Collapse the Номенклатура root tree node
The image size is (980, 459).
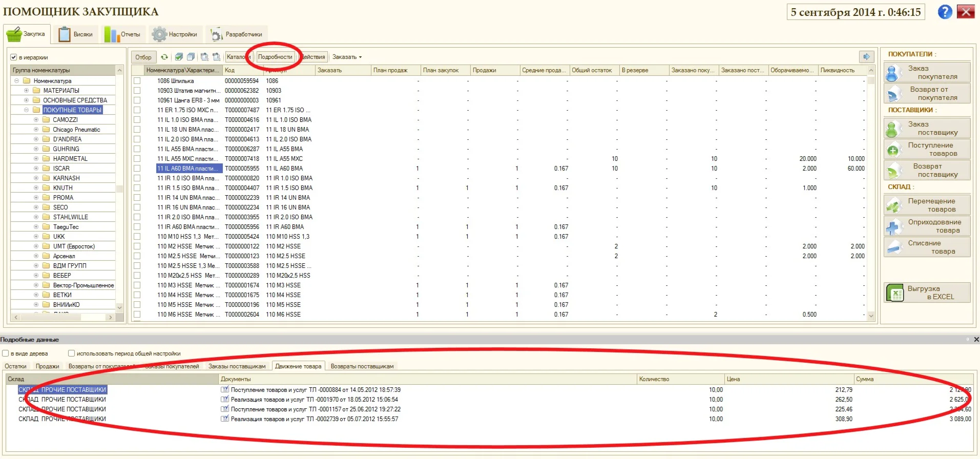(16, 80)
